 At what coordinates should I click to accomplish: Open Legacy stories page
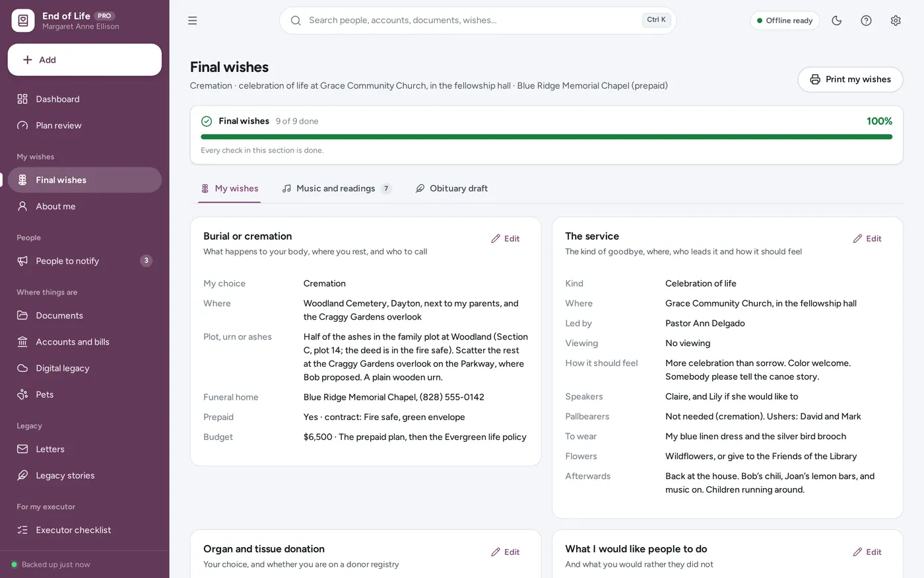tap(84, 476)
